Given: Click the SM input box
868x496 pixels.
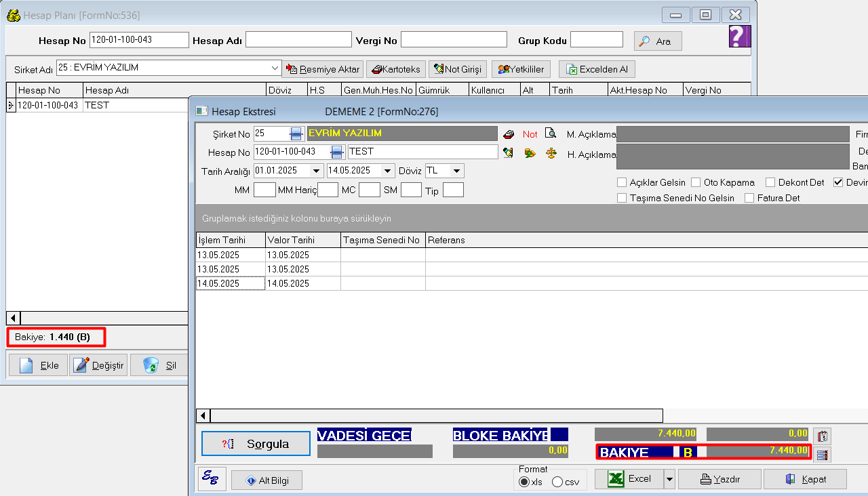Looking at the screenshot, I should click(411, 190).
